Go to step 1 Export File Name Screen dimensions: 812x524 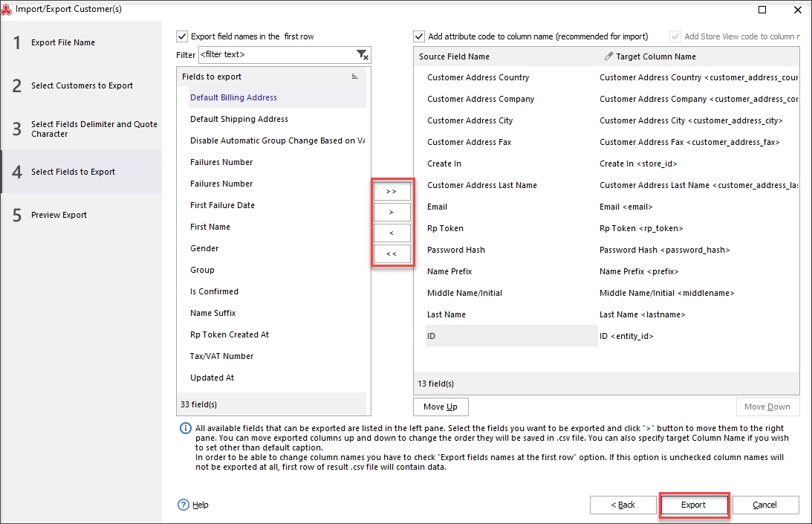pyautogui.click(x=81, y=42)
